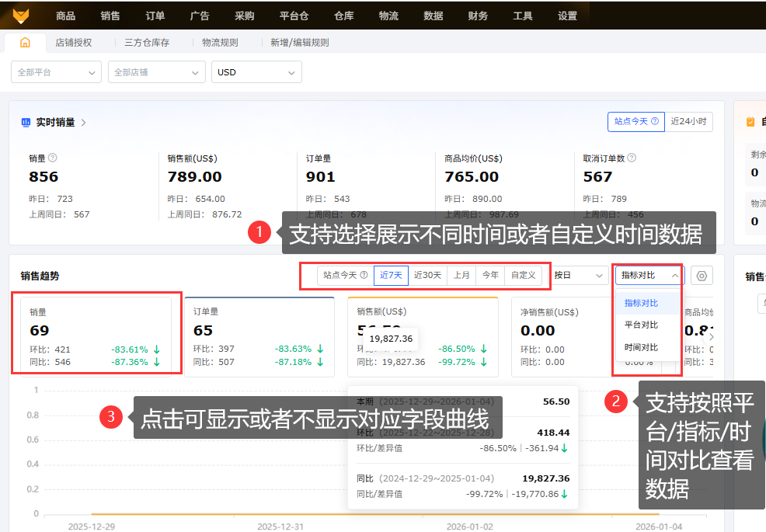Open the 商品 menu

65,16
